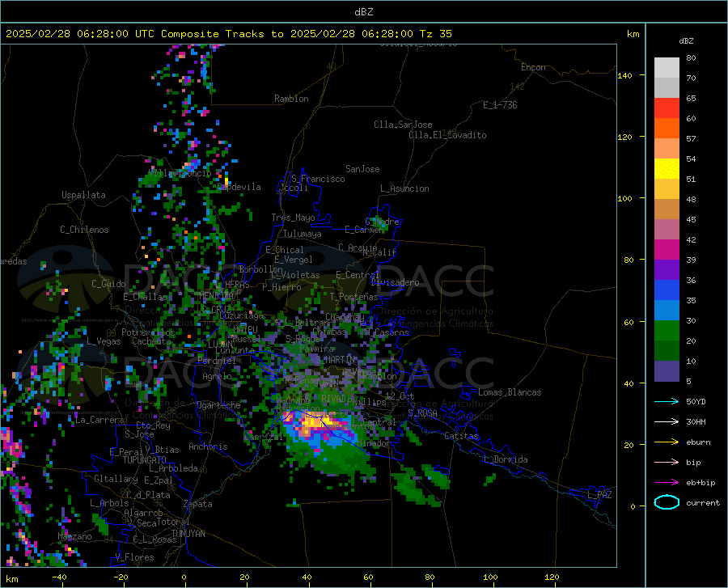Click the eburn legend label
This screenshot has width=728, height=588.
pyautogui.click(x=698, y=442)
